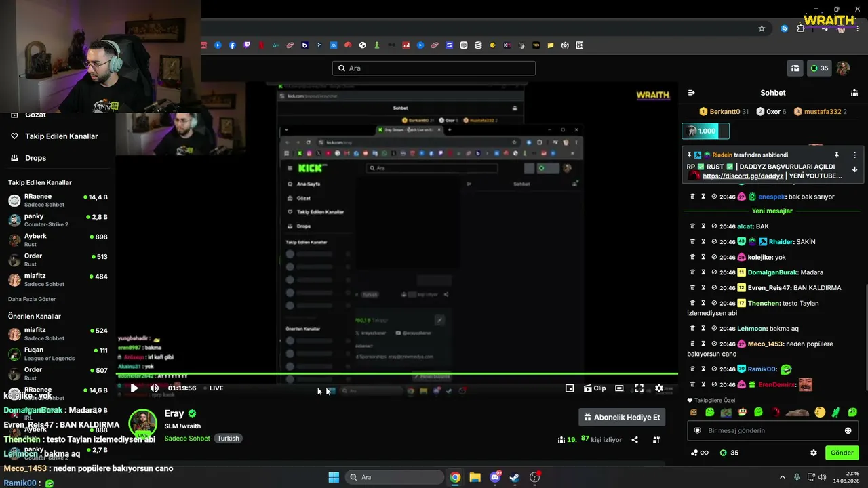Focus the Kick search box Ara
This screenshot has width=868, height=488.
click(x=434, y=68)
